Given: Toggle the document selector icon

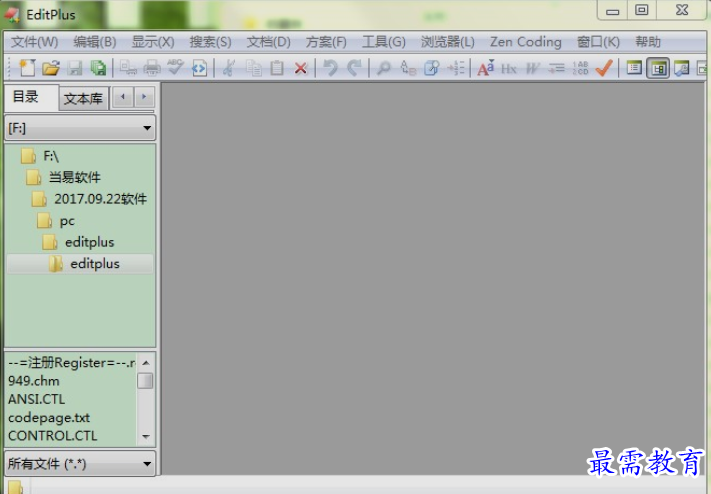Looking at the screenshot, I should pos(634,68).
